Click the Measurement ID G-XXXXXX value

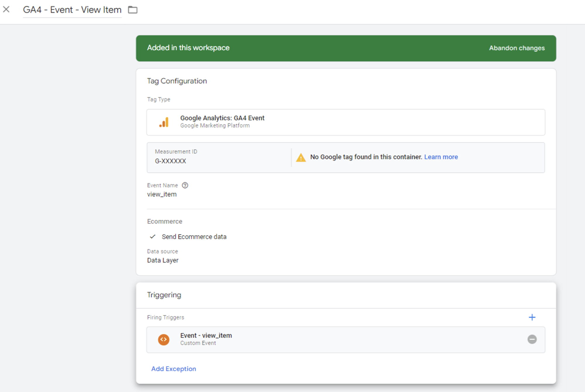[170, 161]
